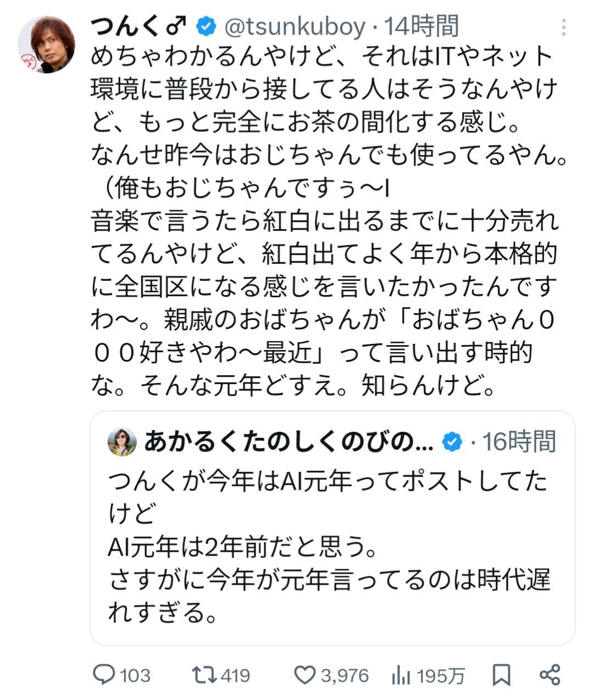Click the like count 3,976
The image size is (593, 700).
tap(345, 675)
